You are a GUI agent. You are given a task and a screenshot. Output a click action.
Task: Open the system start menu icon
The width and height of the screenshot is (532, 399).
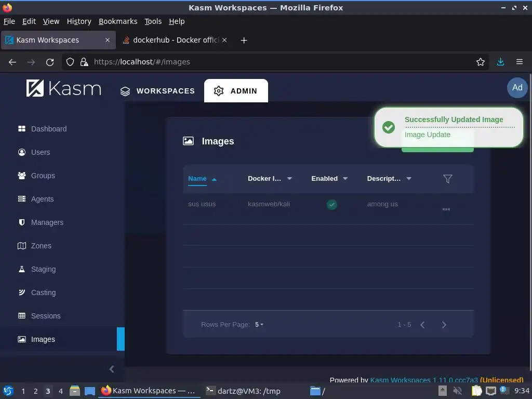tap(8, 391)
